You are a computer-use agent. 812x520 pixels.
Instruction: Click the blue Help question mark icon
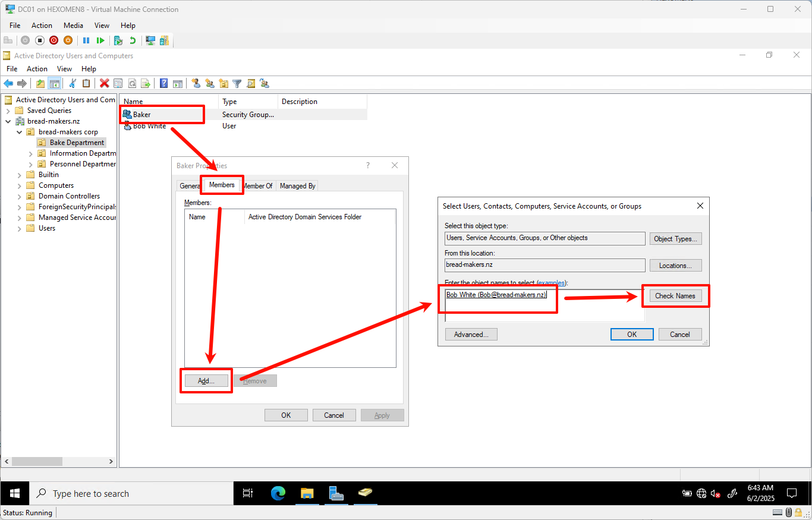tap(163, 83)
